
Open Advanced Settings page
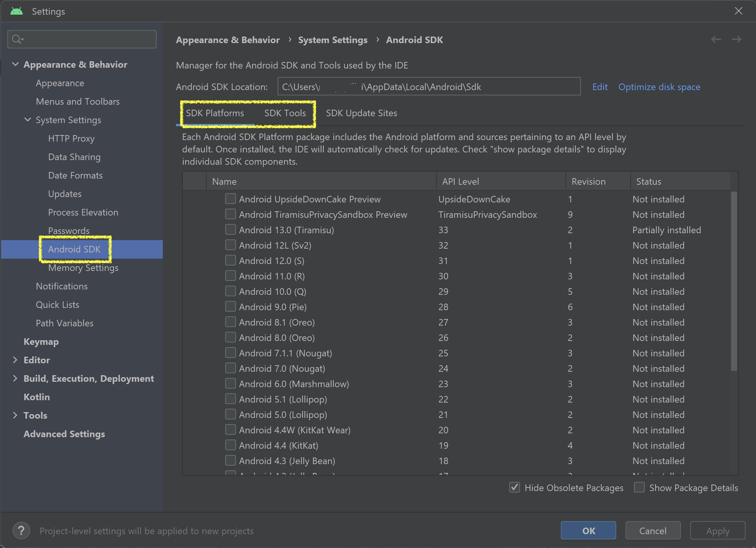(x=64, y=434)
